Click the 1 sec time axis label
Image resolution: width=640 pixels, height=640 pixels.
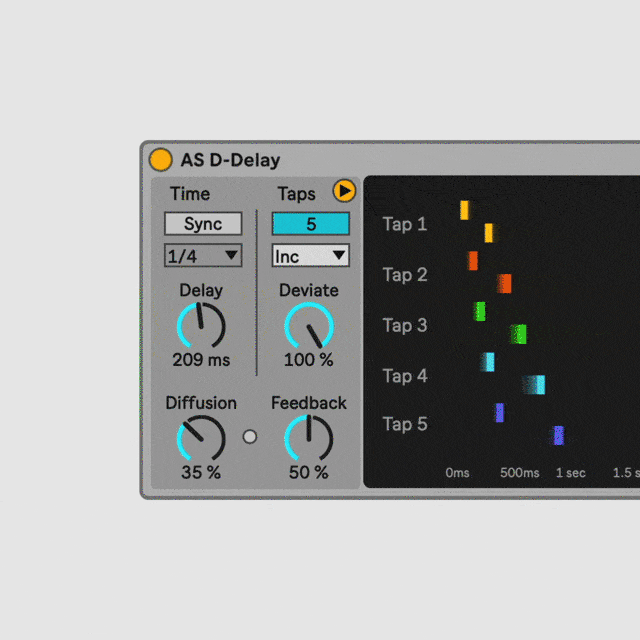(x=571, y=473)
